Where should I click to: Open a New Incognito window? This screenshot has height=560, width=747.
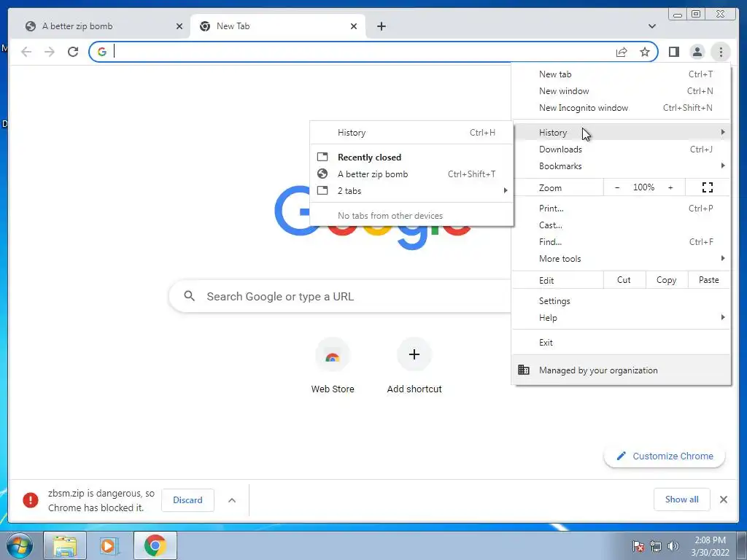(x=622, y=108)
